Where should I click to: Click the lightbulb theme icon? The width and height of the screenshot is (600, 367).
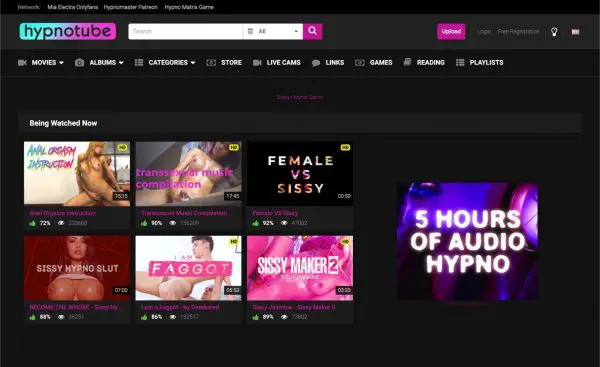[x=554, y=32]
